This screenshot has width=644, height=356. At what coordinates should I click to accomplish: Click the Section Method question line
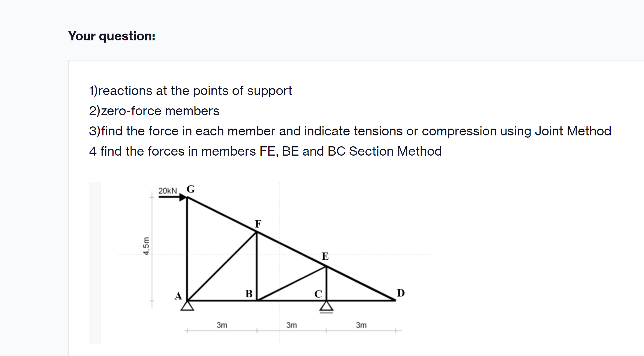coord(265,151)
